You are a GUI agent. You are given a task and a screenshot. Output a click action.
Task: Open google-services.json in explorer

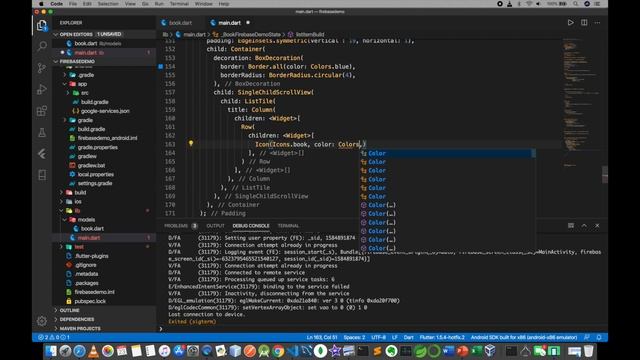point(104,111)
